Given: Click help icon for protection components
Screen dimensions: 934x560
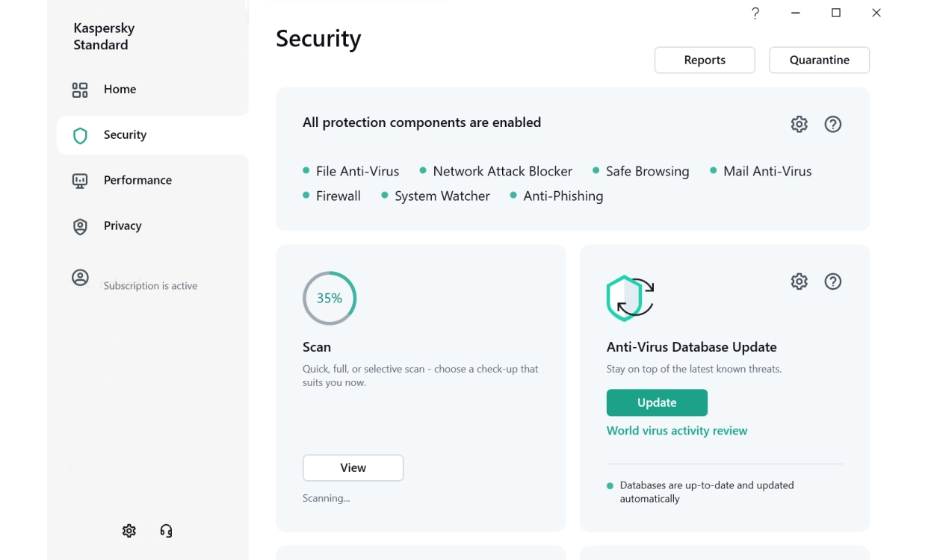Looking at the screenshot, I should [832, 125].
